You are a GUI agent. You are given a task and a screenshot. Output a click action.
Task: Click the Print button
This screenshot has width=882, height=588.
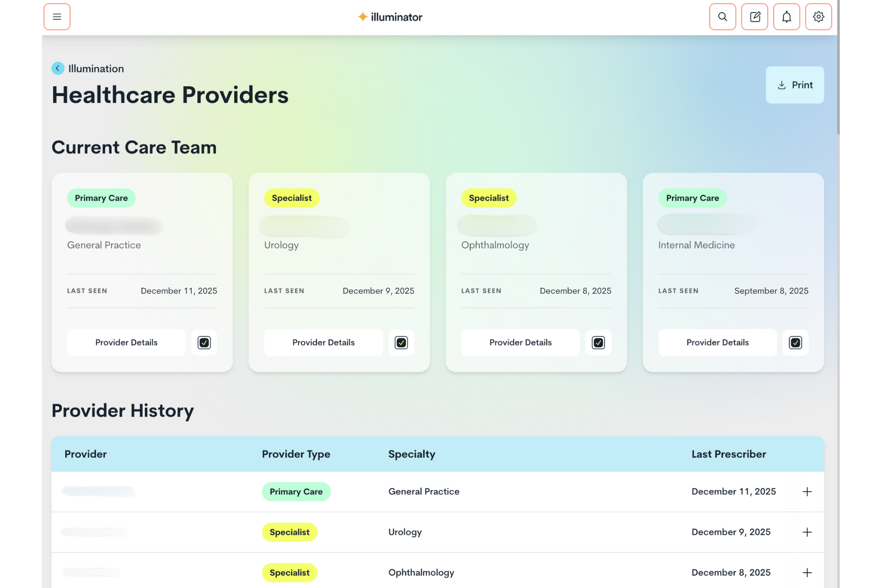click(795, 85)
